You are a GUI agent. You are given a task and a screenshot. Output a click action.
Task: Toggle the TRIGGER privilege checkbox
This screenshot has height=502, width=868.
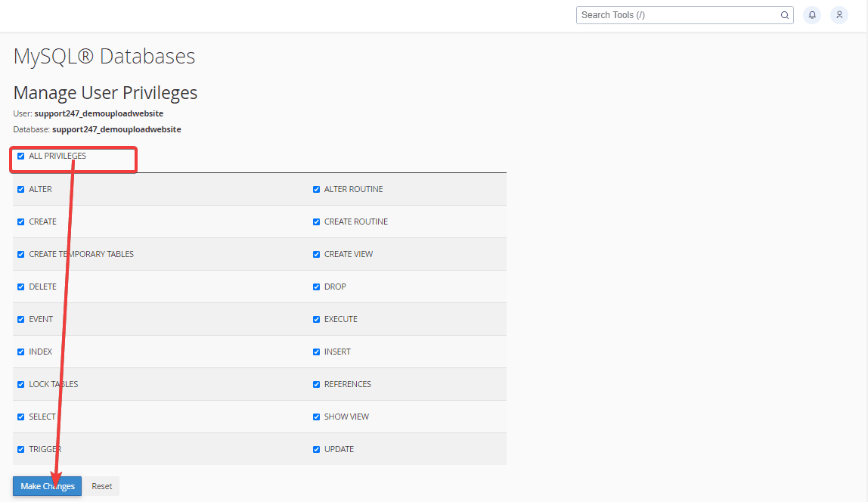click(21, 450)
